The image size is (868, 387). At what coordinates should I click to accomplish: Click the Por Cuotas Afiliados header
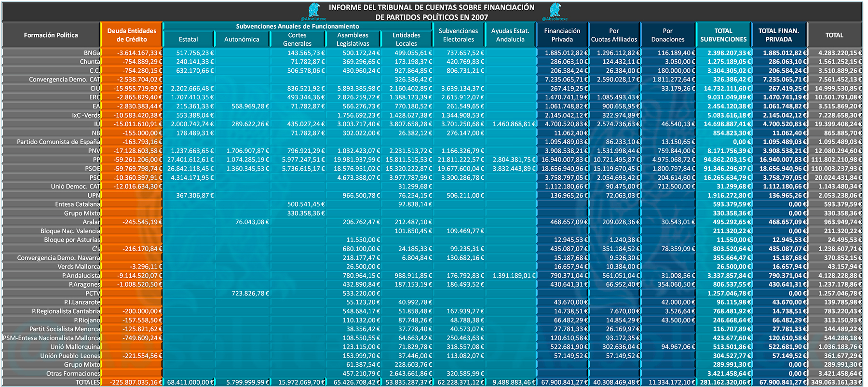tap(614, 35)
